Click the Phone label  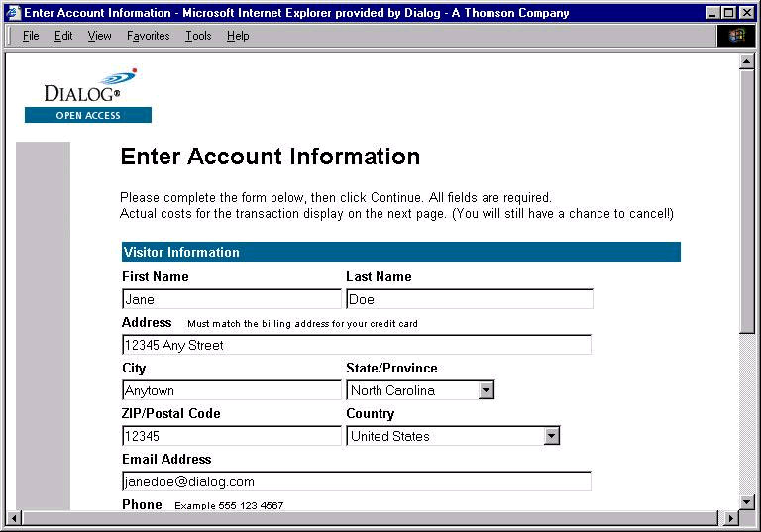(142, 505)
